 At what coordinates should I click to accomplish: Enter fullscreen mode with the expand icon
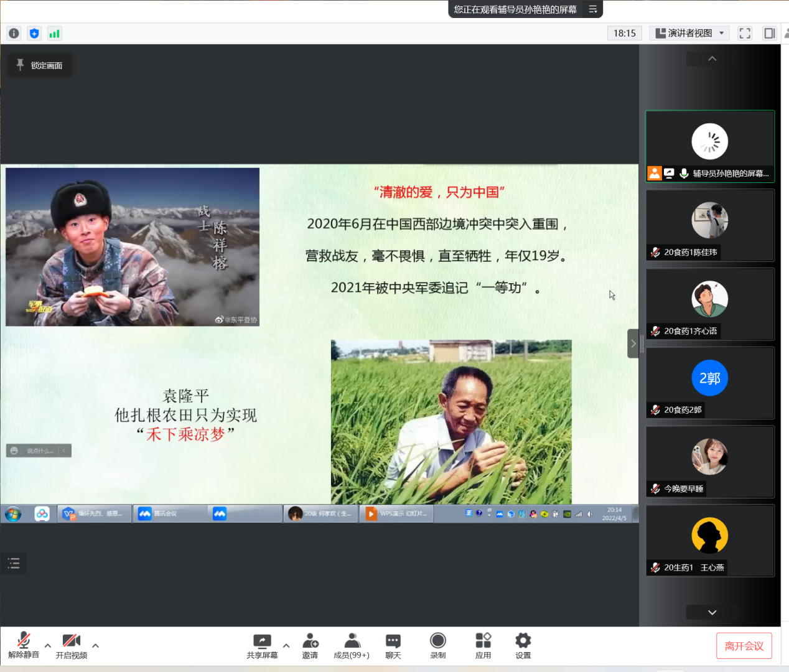tap(745, 34)
